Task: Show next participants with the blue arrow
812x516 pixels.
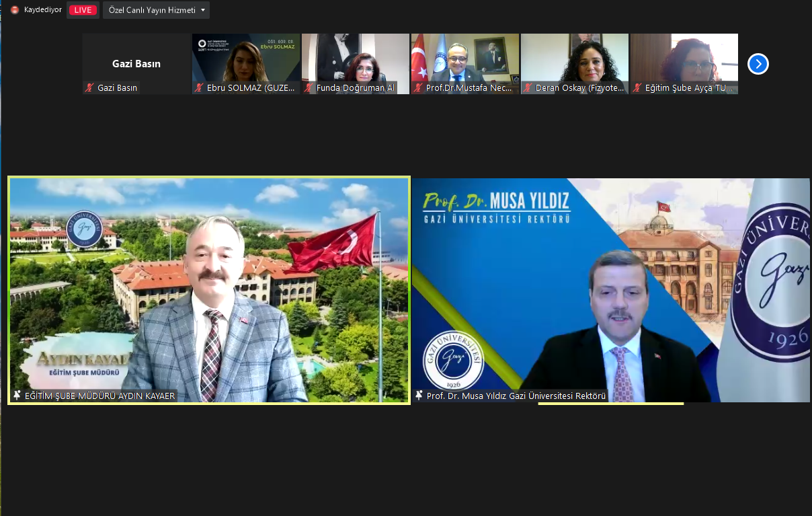Action: (758, 64)
